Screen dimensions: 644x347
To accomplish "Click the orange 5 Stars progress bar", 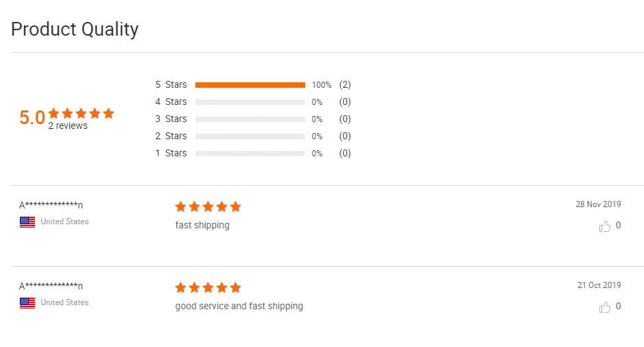I will coord(250,85).
